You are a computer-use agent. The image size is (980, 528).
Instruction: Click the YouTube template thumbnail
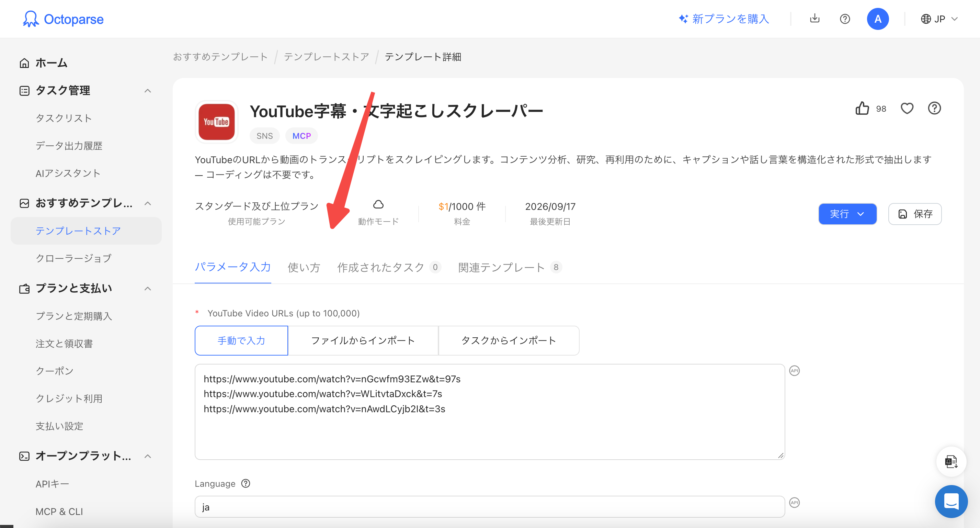216,122
